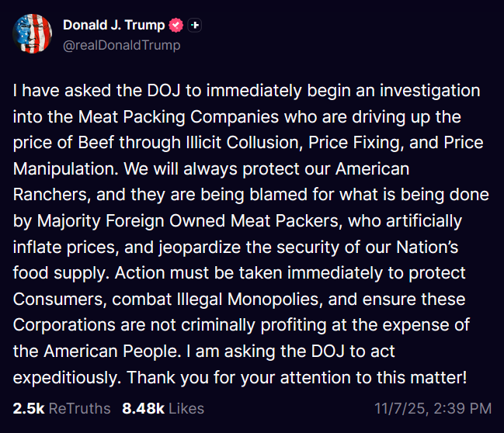
Task: Click the 11/7/25, 2:39 PM timestamp
Action: click(x=431, y=408)
